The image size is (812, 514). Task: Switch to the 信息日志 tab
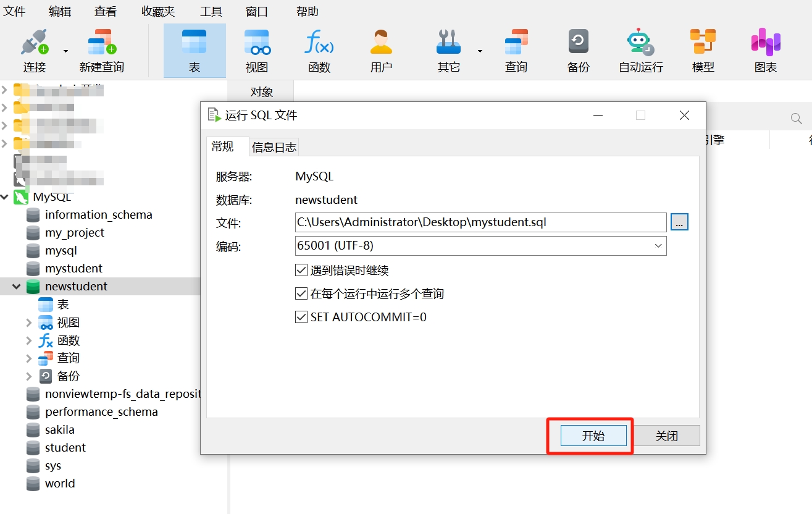tap(274, 147)
